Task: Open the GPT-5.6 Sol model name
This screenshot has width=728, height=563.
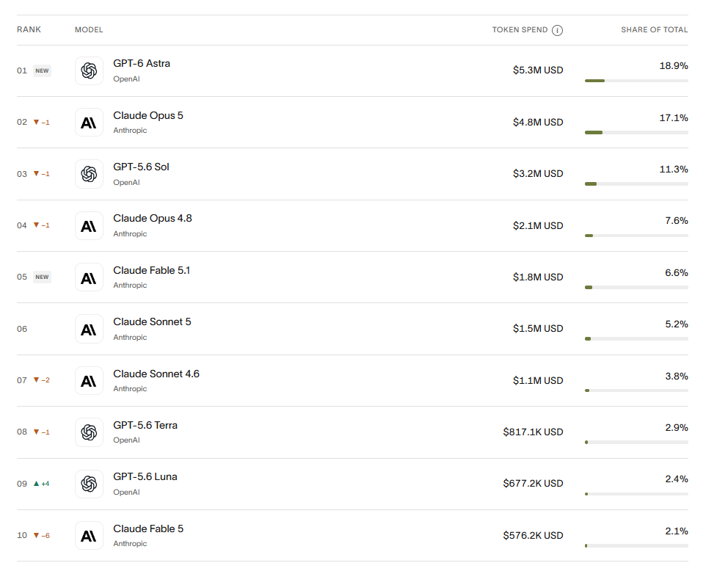Action: pyautogui.click(x=141, y=167)
